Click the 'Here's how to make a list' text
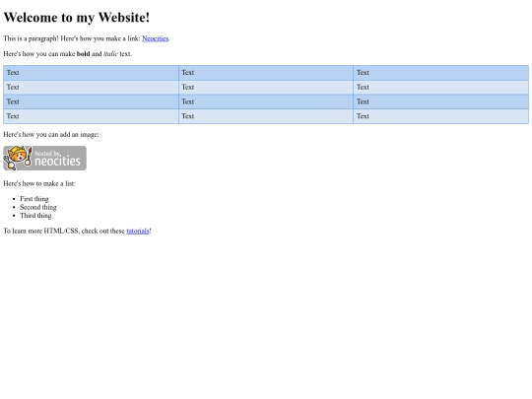 39,183
